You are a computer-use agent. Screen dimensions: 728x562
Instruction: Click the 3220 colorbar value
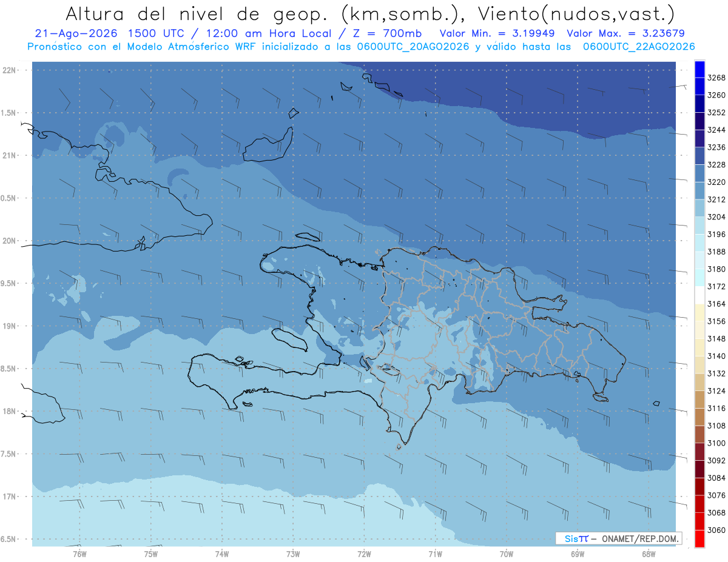pyautogui.click(x=716, y=182)
